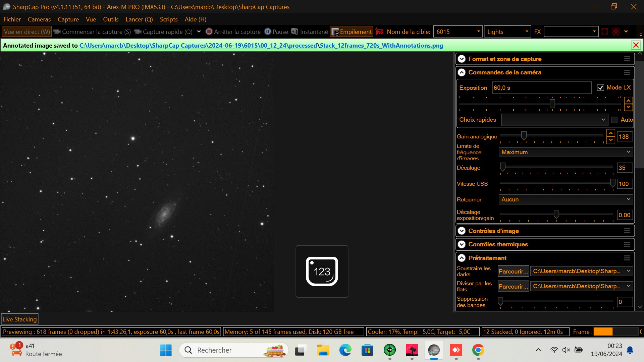
Task: Open the Outils menu
Action: [111, 19]
